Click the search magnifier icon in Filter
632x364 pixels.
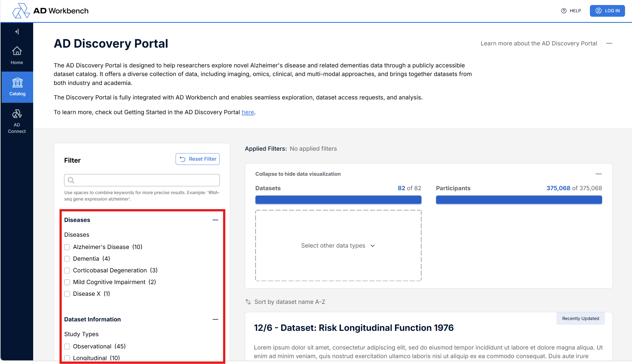[71, 180]
